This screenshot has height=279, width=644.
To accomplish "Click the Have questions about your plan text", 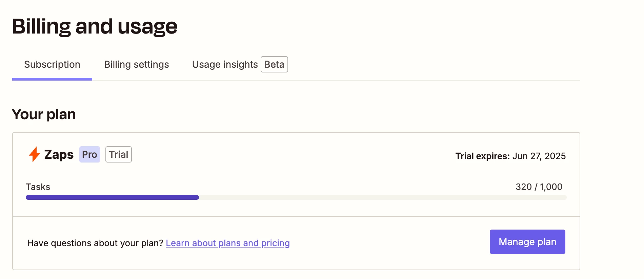I will pyautogui.click(x=95, y=243).
